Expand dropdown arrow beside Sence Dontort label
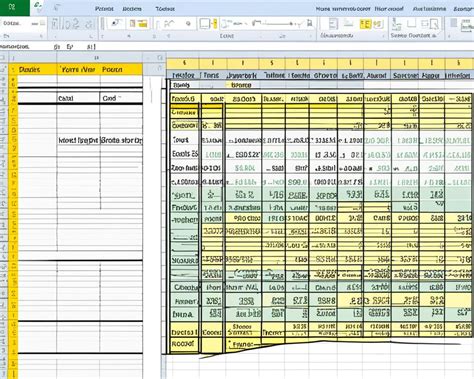474x379 pixels. [434, 36]
